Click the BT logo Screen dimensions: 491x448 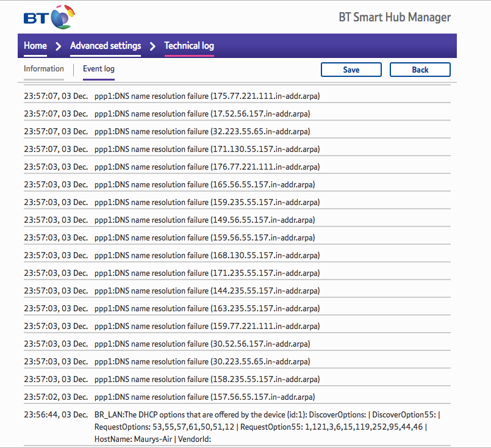point(49,17)
